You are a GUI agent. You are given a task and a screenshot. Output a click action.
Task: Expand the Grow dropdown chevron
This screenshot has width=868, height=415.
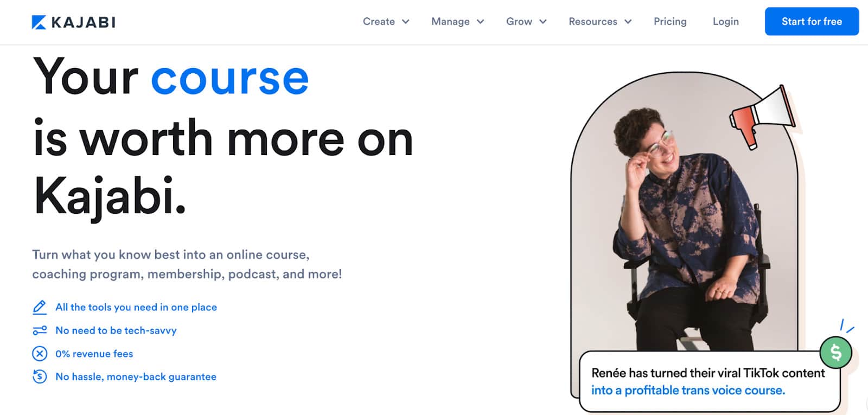pos(543,22)
